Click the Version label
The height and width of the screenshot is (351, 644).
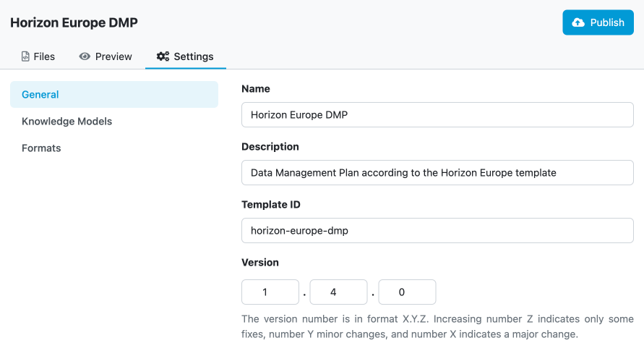pyautogui.click(x=260, y=263)
